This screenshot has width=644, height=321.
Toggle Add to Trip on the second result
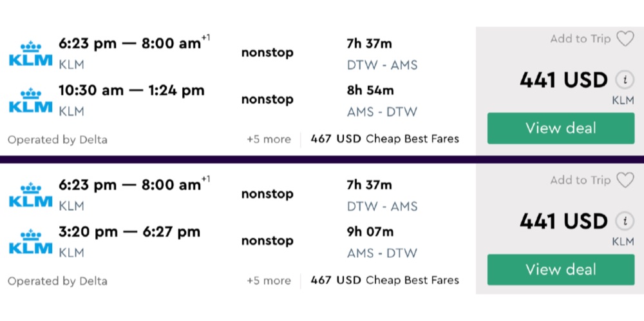[x=580, y=180]
